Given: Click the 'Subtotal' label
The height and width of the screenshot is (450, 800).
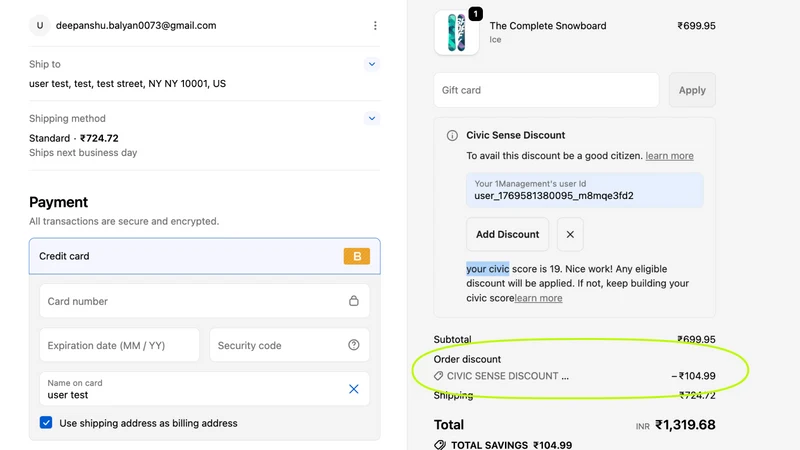Looking at the screenshot, I should (453, 339).
